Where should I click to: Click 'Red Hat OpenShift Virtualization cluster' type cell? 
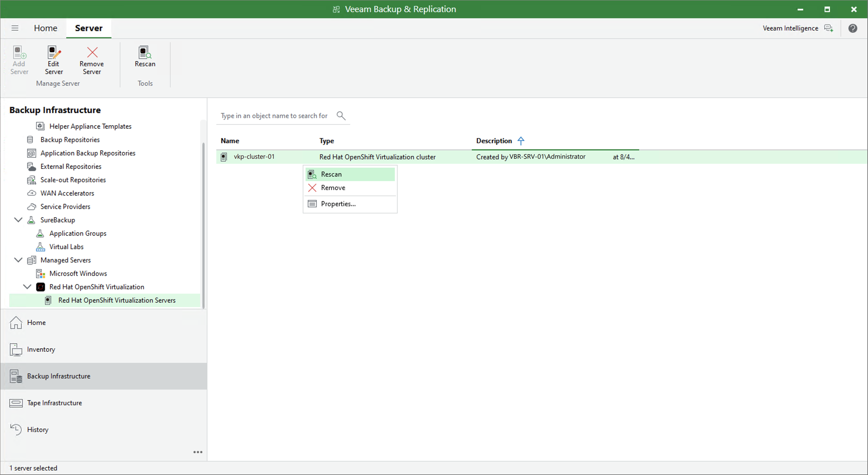click(x=378, y=157)
